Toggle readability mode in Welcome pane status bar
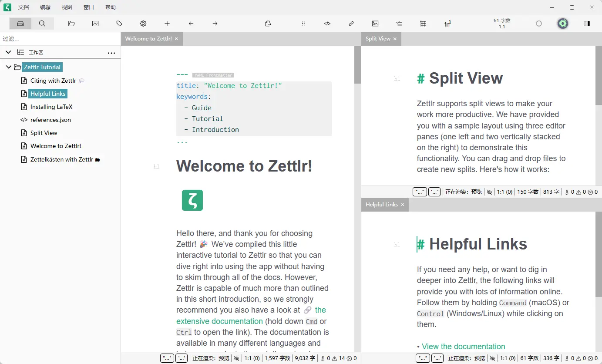 tap(236, 358)
